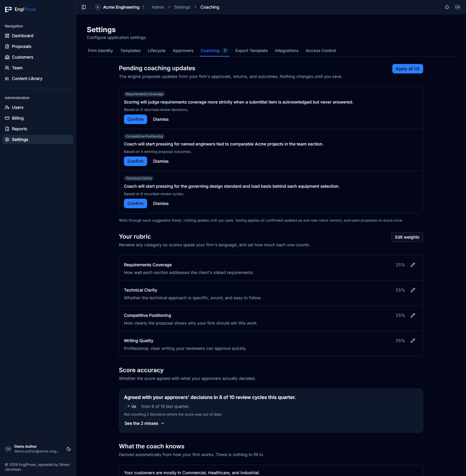Image resolution: width=466 pixels, height=476 pixels.
Task: Open Billing under Administration
Action: pos(38,118)
